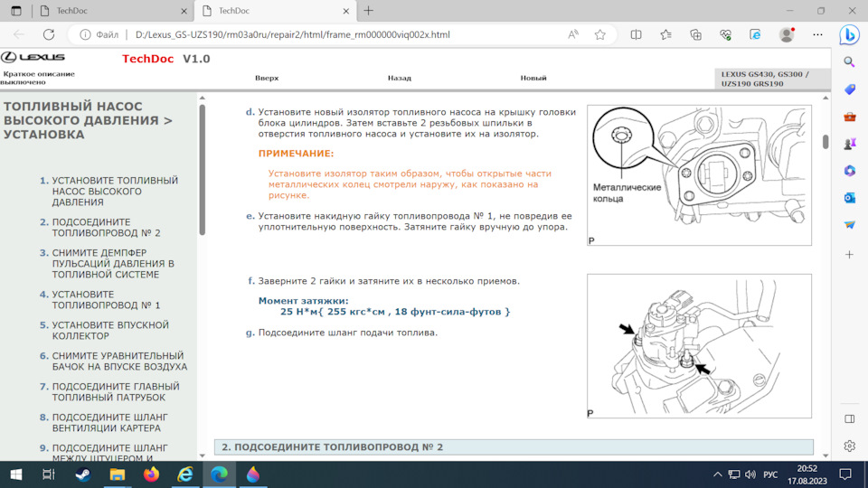Click the Вверх navigation link

point(267,78)
